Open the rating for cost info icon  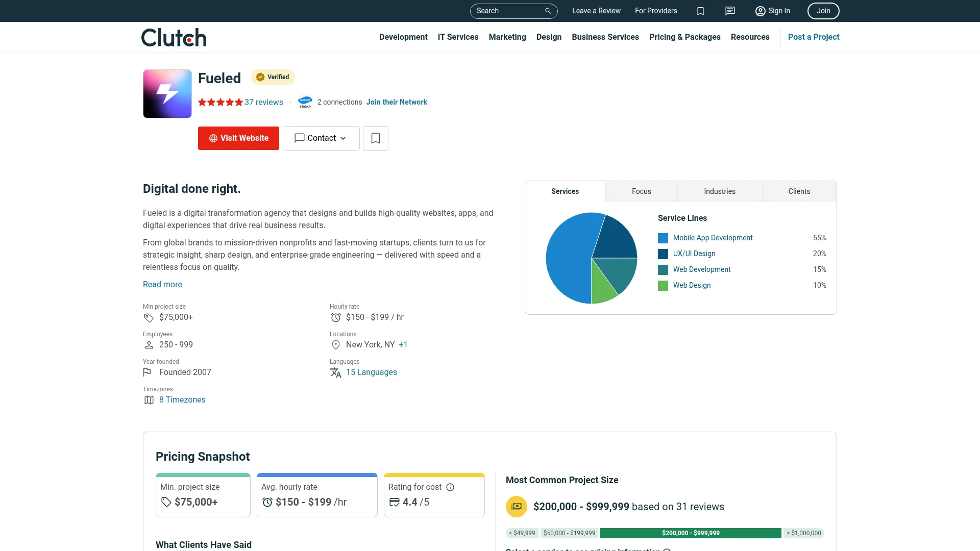450,487
